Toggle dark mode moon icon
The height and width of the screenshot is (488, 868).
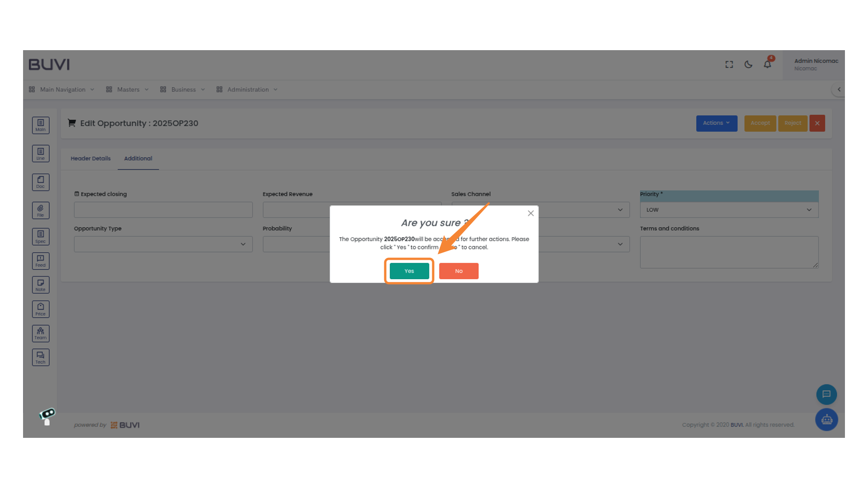748,65
